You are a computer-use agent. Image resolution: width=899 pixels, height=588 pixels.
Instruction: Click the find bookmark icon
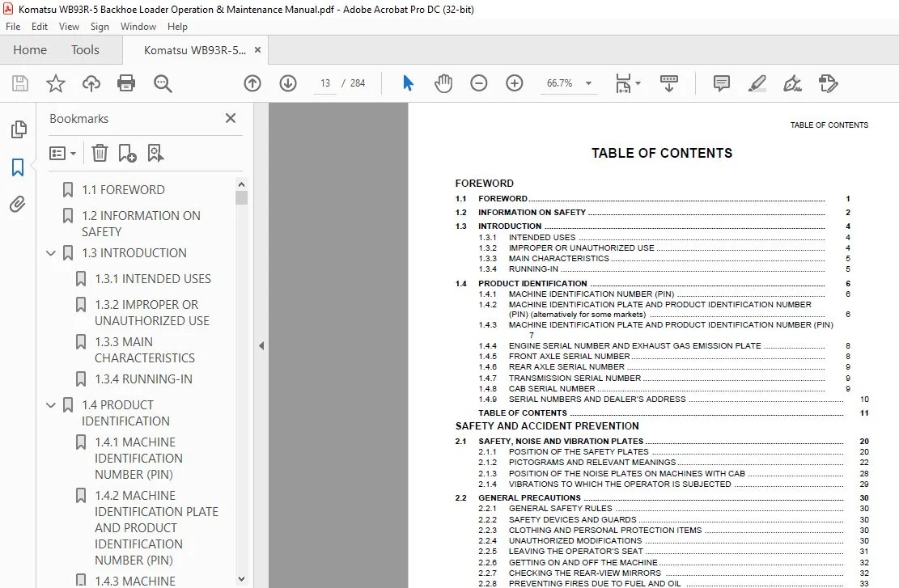pos(155,153)
